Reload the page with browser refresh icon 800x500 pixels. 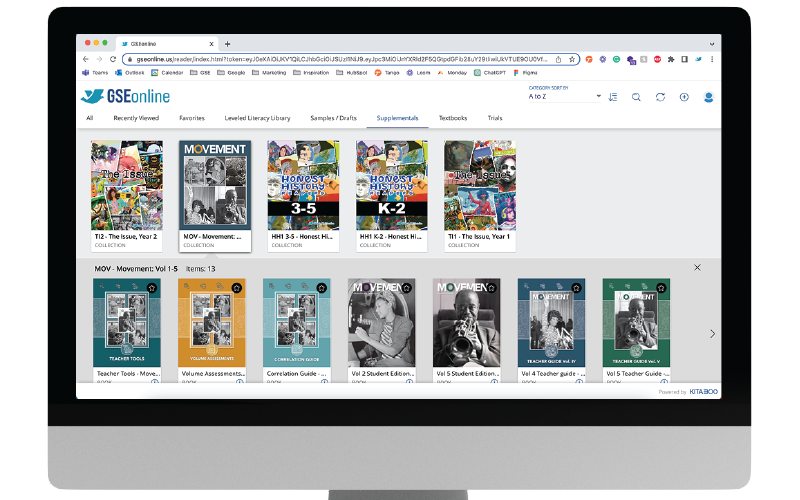[113, 59]
